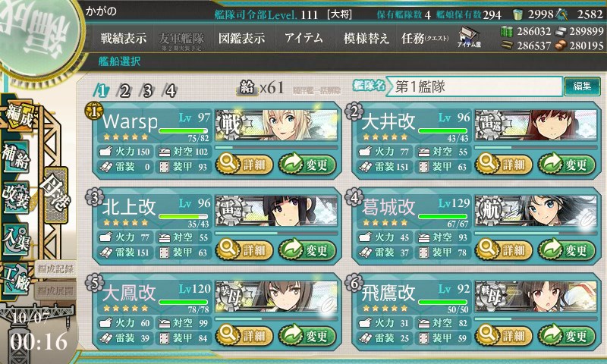Click the 第1艦隊 fleet name field

474,86
